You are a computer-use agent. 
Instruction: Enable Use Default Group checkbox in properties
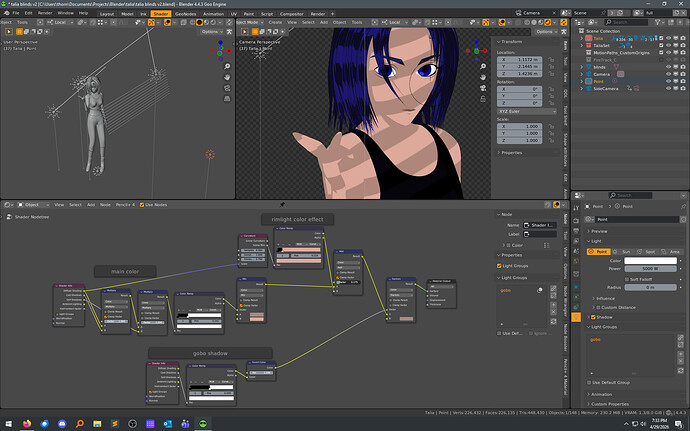click(x=589, y=382)
